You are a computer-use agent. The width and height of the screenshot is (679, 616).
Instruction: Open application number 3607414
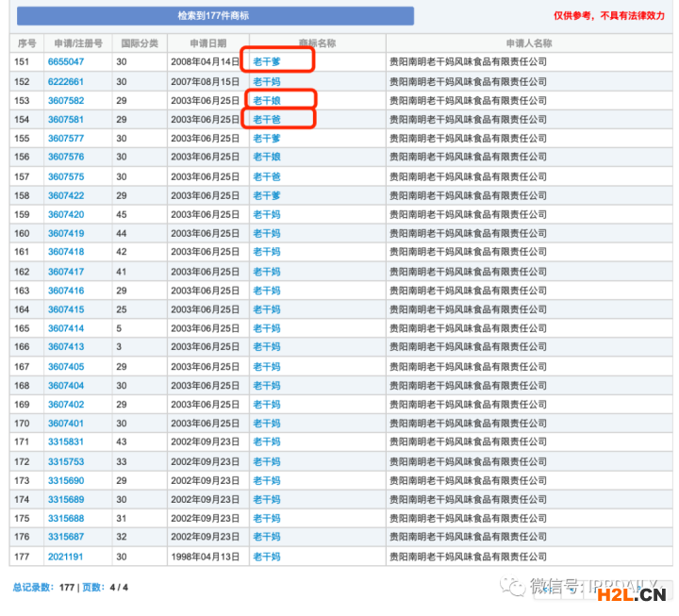pos(66,328)
